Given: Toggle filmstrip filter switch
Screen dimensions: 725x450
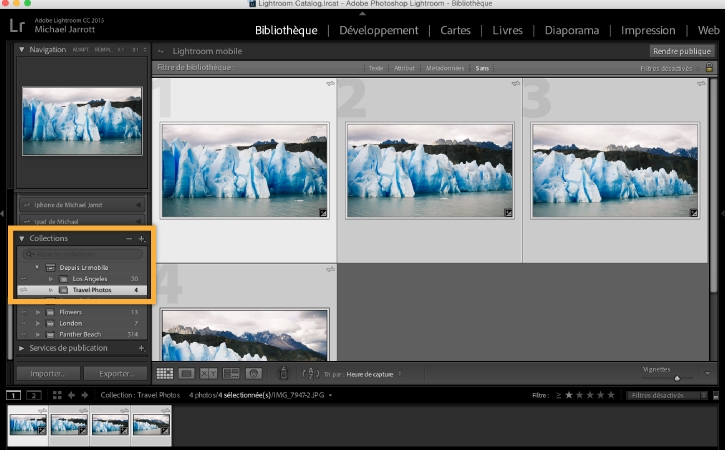Looking at the screenshot, I should (x=716, y=395).
